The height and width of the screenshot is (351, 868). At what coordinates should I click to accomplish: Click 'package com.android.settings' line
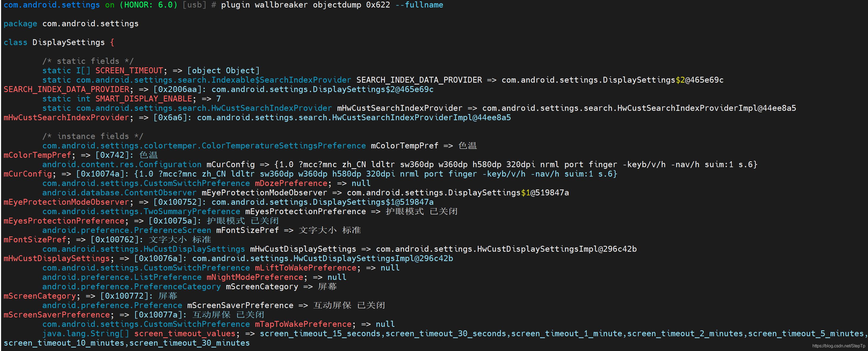coord(71,24)
